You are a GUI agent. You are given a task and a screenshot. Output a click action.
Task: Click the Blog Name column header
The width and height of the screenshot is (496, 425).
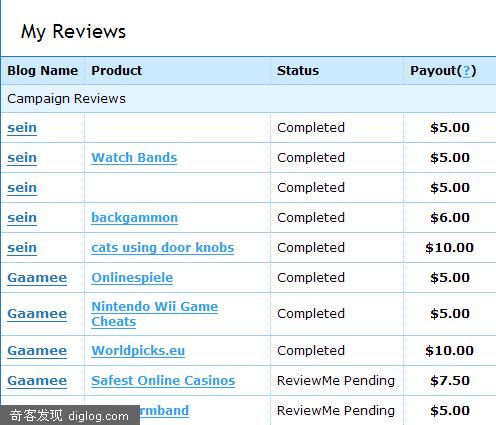point(42,71)
